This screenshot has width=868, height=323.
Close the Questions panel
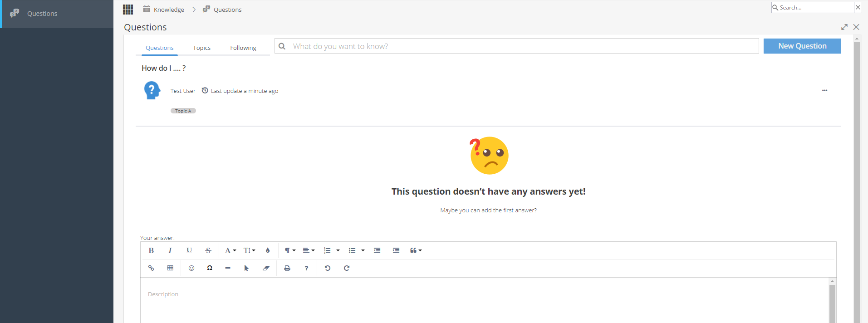pos(856,27)
